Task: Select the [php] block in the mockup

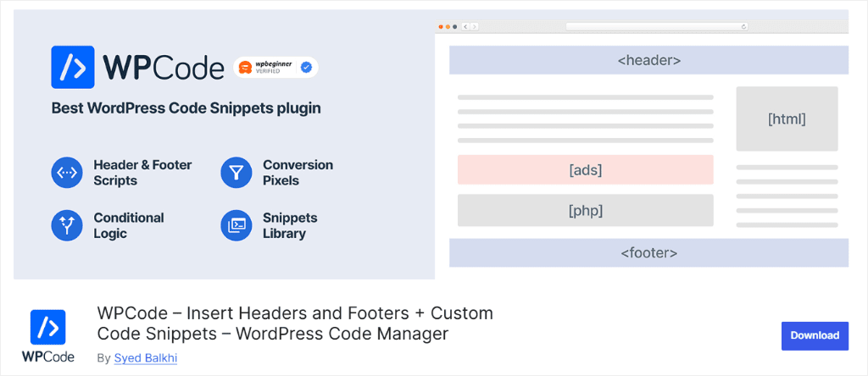Action: [x=585, y=210]
